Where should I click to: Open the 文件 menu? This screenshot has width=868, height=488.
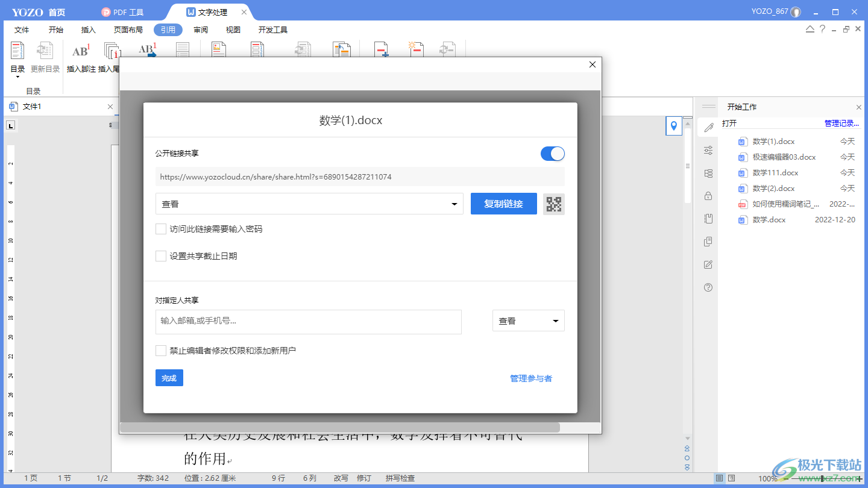coord(22,30)
